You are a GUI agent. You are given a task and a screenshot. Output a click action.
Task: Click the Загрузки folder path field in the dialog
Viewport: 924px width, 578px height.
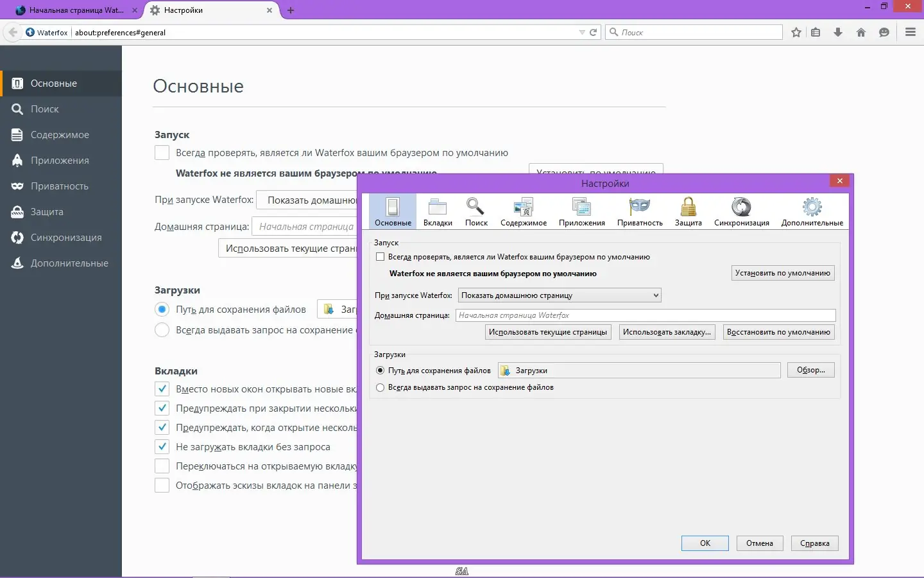639,371
